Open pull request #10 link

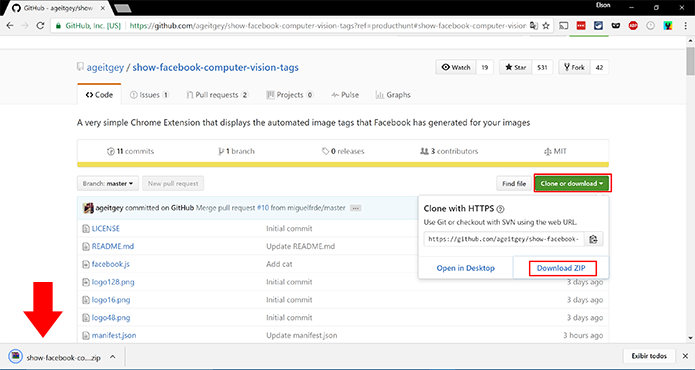pos(263,208)
